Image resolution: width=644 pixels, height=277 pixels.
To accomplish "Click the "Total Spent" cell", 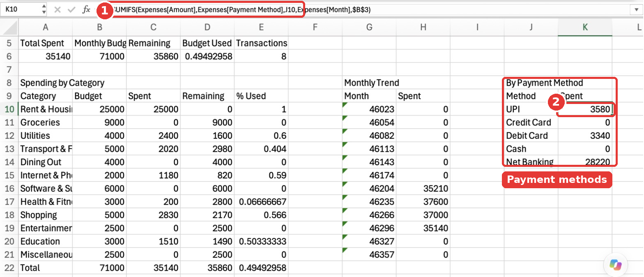I will click(x=46, y=43).
